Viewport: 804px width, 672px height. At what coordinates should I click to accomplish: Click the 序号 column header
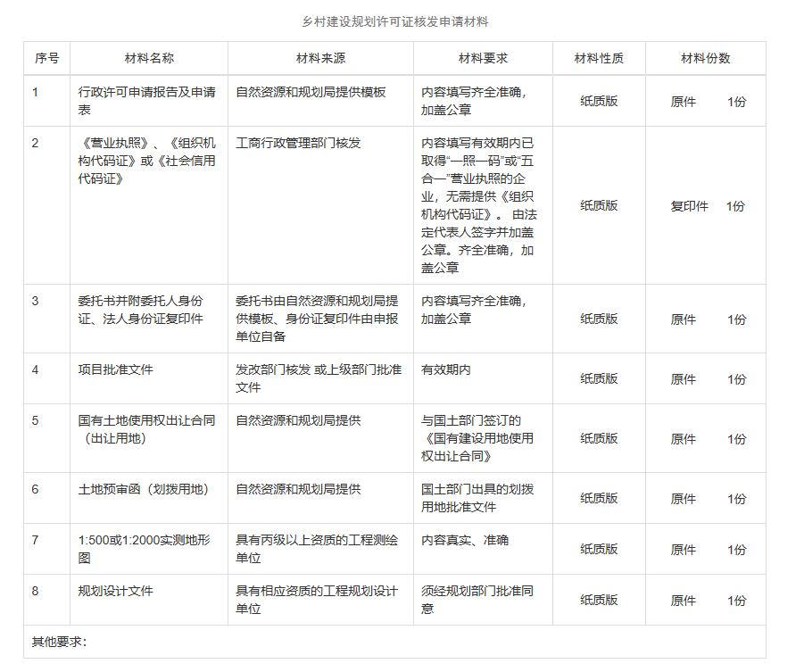point(46,58)
